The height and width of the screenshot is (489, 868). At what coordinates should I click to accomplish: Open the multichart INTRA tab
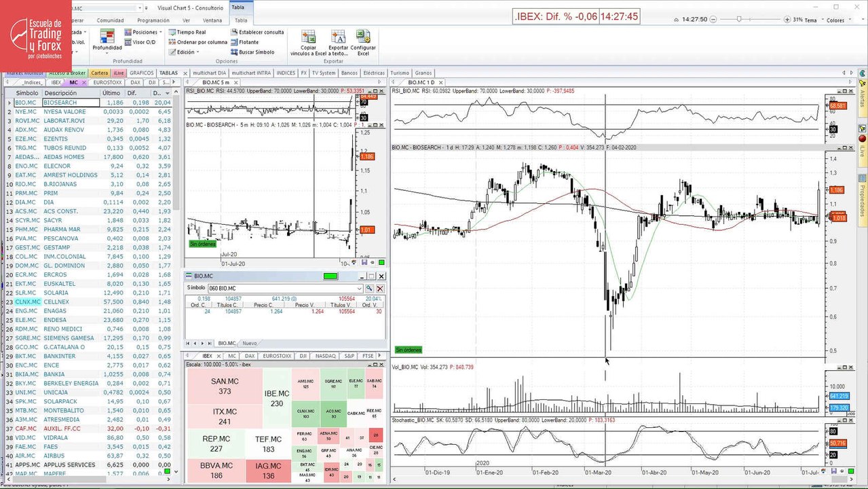(251, 73)
